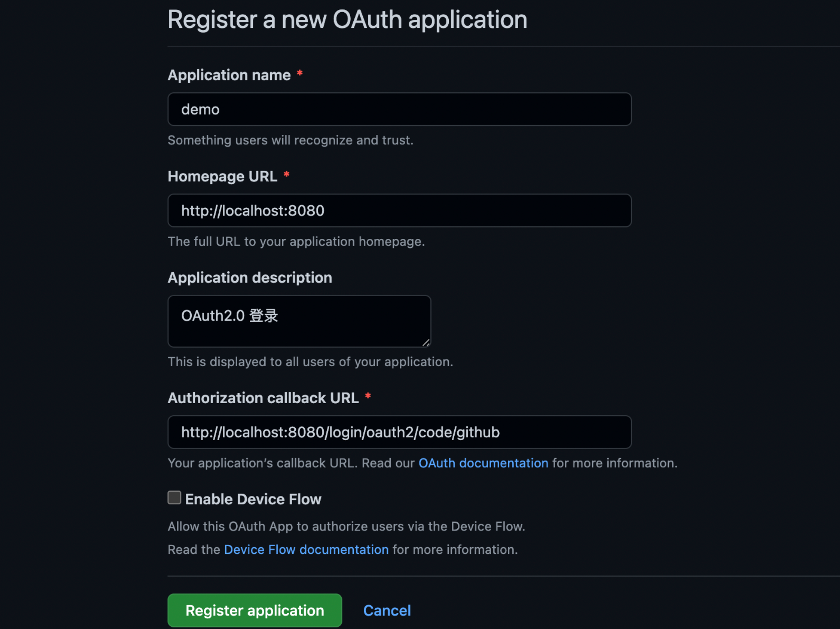Click the red asterisk beside Homepage URL
The height and width of the screenshot is (629, 840).
(286, 175)
